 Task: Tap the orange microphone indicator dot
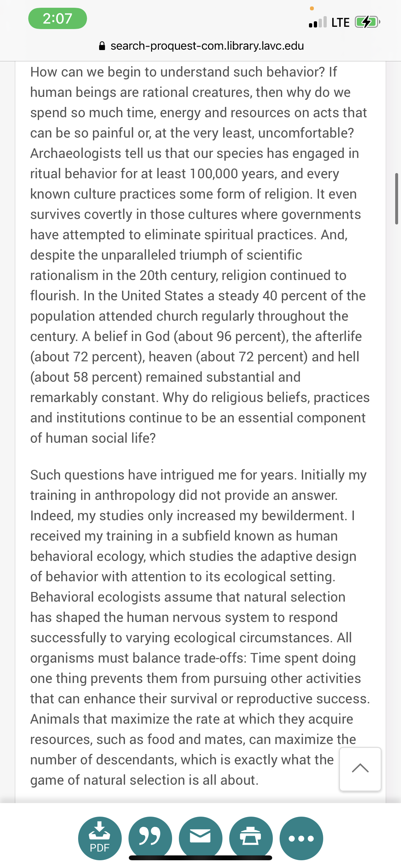[312, 8]
